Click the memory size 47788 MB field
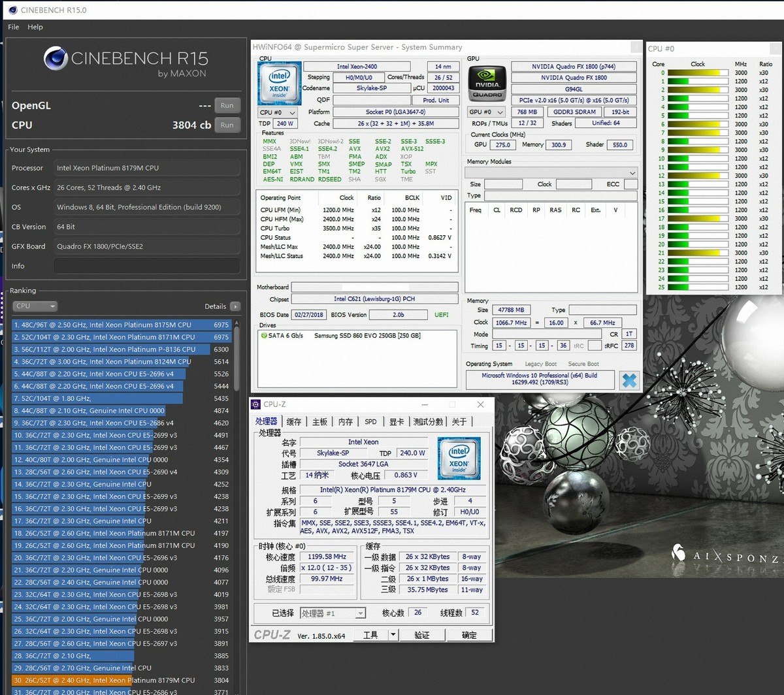Screen dimensions: 784x695 point(510,310)
